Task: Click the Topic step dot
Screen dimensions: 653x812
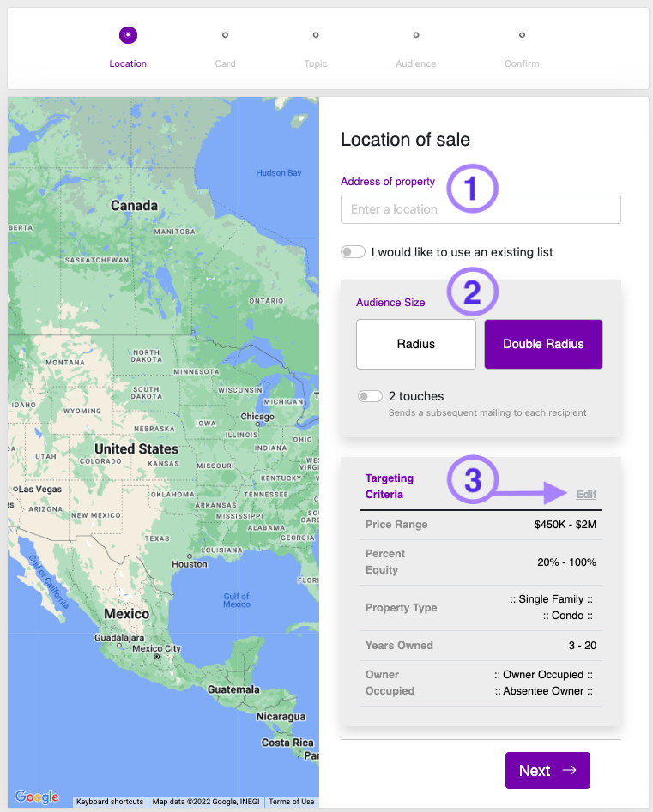Action: (316, 35)
